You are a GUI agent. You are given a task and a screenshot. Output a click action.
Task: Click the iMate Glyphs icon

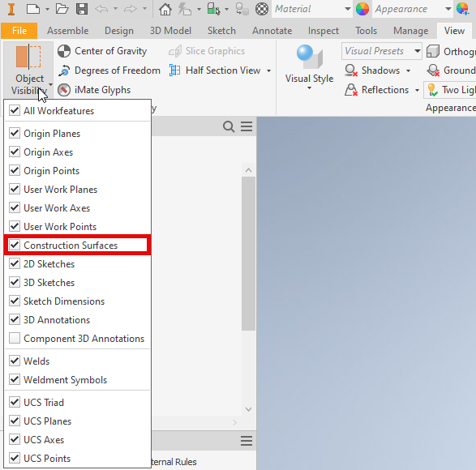click(64, 90)
